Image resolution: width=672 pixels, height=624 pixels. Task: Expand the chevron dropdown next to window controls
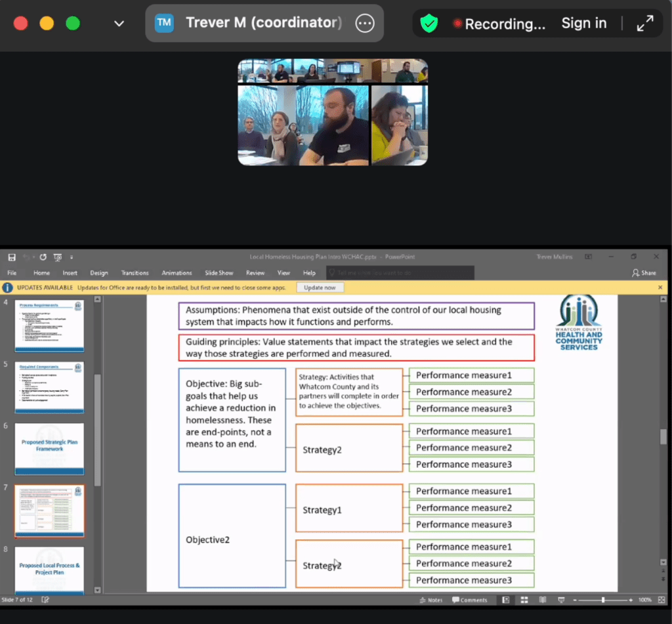pos(119,24)
